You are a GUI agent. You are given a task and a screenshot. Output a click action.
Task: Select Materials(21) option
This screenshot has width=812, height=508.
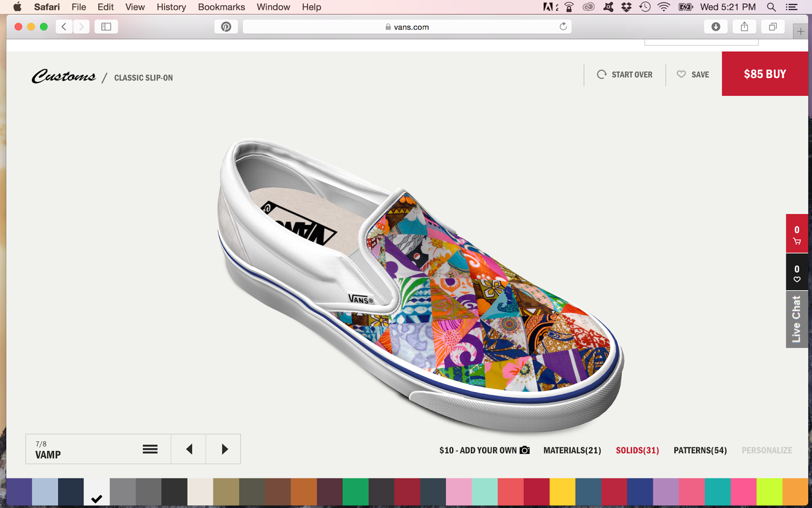click(x=571, y=450)
